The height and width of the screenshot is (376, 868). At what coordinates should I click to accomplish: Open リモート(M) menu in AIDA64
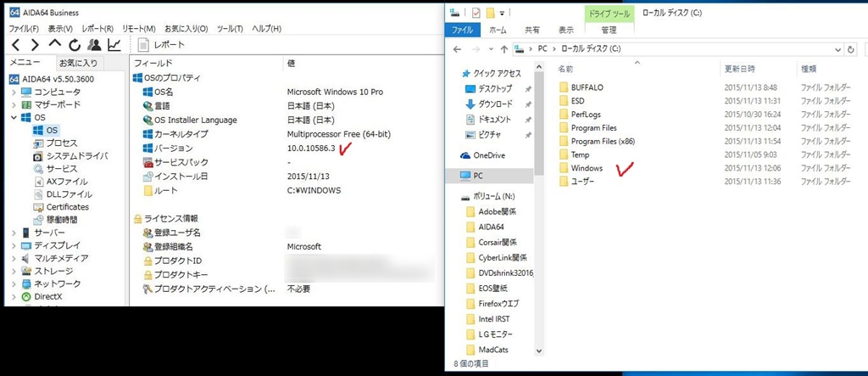[x=139, y=28]
